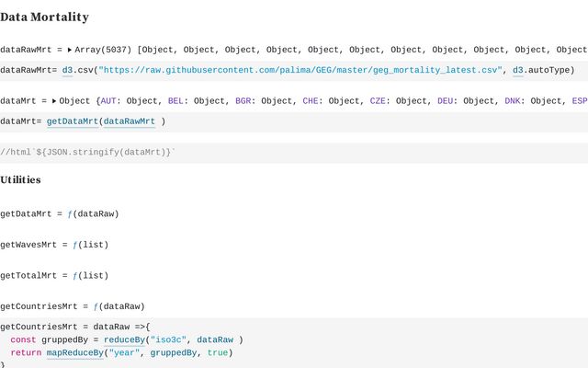This screenshot has width=588, height=368.
Task: Click the mapReduceBy function reference
Action: click(x=75, y=352)
